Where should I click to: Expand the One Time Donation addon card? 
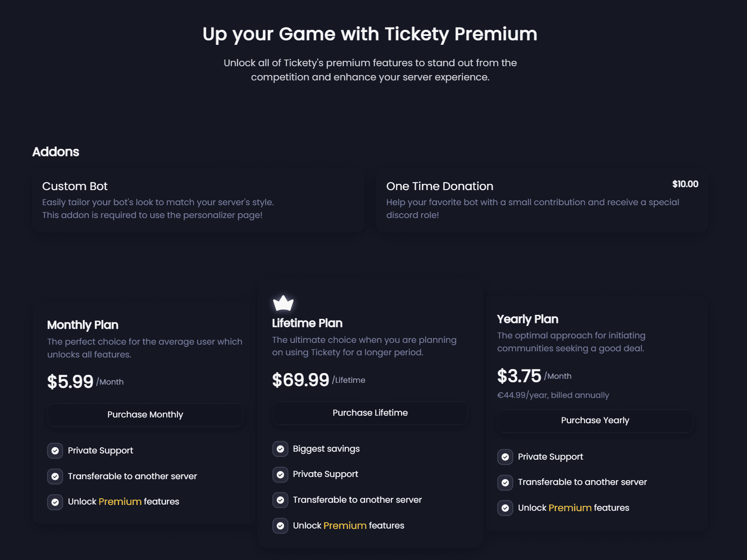(542, 200)
